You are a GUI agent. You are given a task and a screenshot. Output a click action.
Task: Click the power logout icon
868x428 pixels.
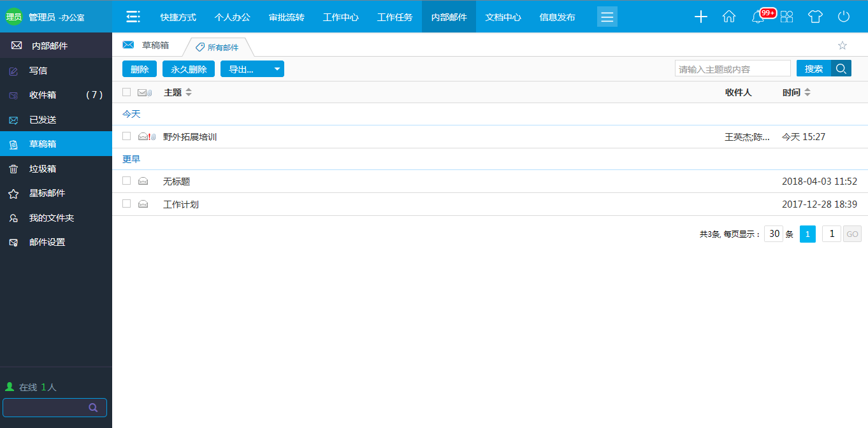(x=844, y=17)
